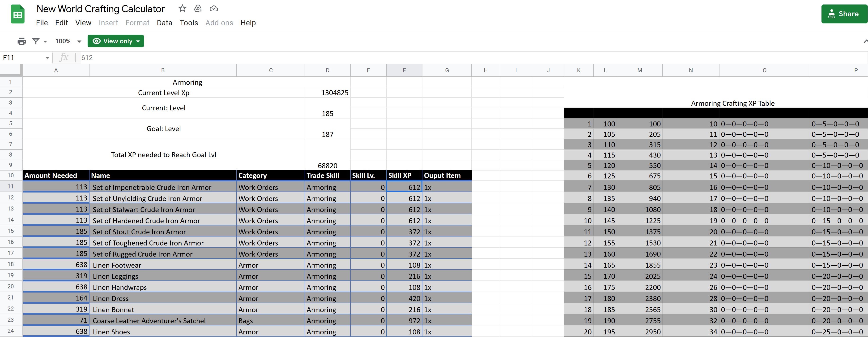Click the Google Sheets home icon
Viewport: 868px width, 337px height.
click(17, 14)
